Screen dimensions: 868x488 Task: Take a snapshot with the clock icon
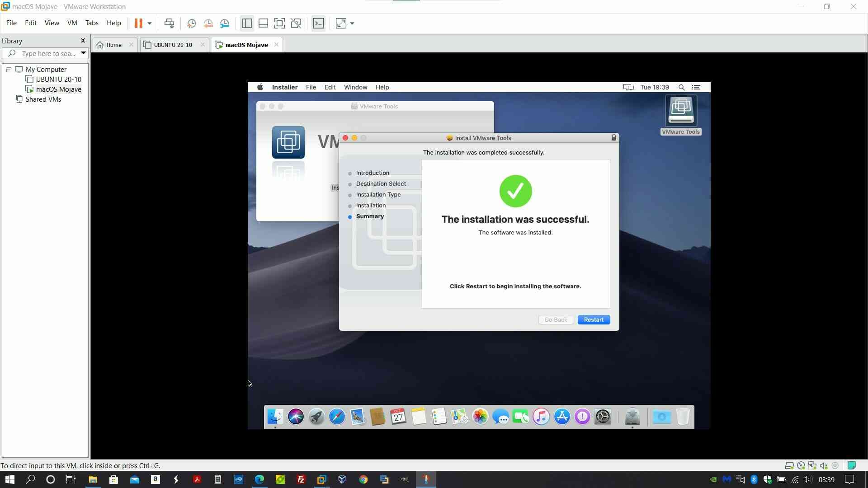pyautogui.click(x=191, y=23)
